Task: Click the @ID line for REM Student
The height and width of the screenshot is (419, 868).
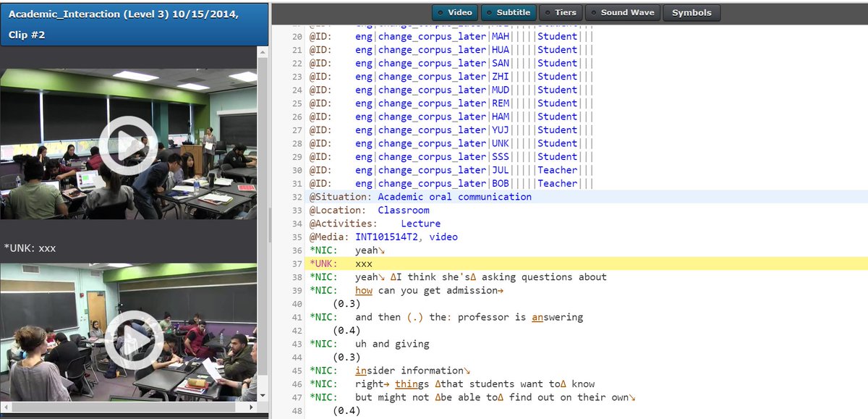Action: [451, 103]
